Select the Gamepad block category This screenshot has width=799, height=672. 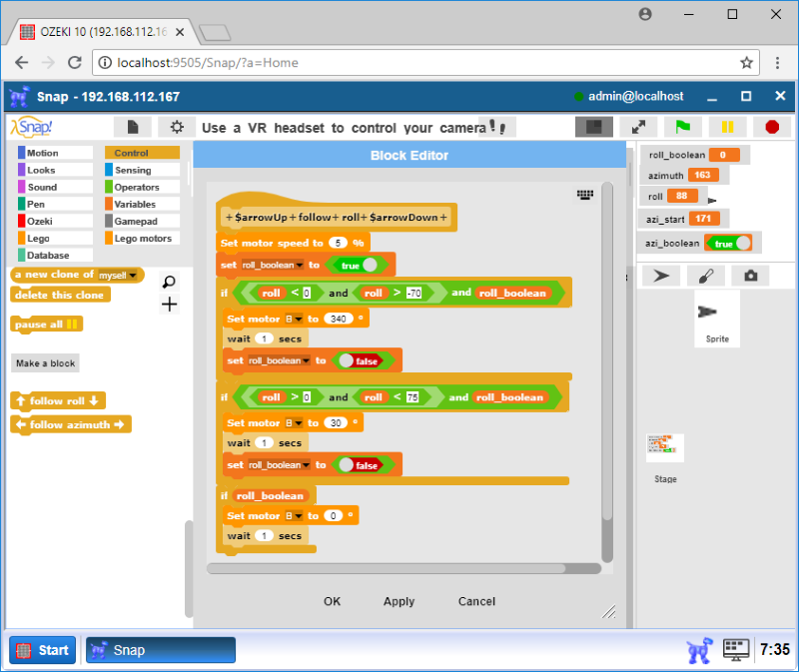pos(142,221)
